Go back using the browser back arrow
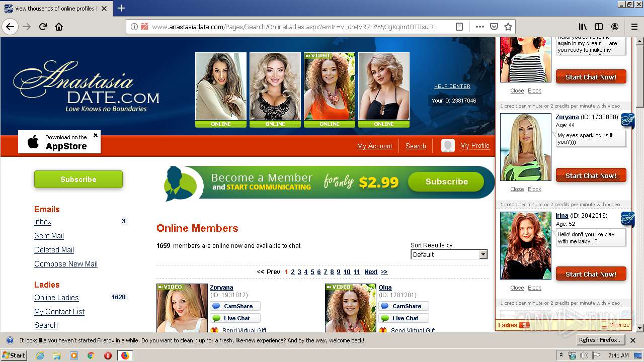This screenshot has height=362, width=644. click(10, 27)
